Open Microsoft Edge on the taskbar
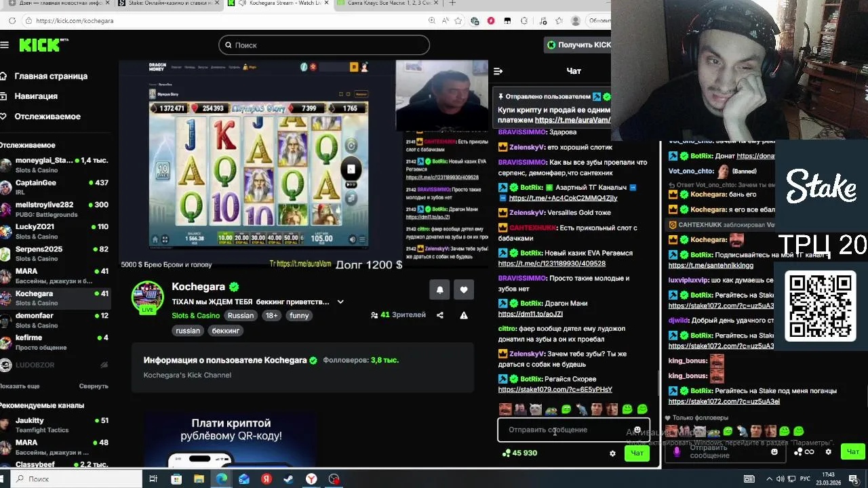Screen dimensions: 868x488 point(222,479)
